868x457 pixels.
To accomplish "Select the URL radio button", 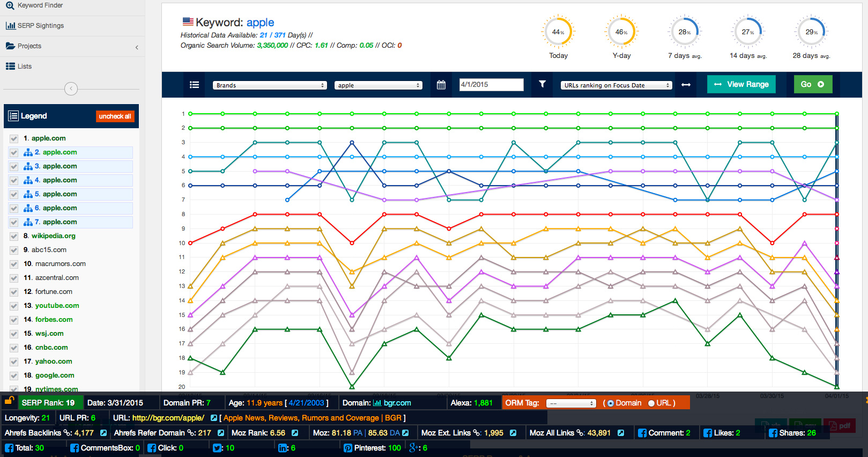I will [x=651, y=403].
